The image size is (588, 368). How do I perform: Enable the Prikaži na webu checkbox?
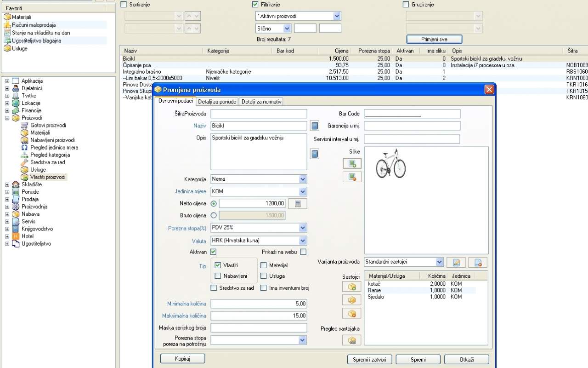tap(303, 252)
